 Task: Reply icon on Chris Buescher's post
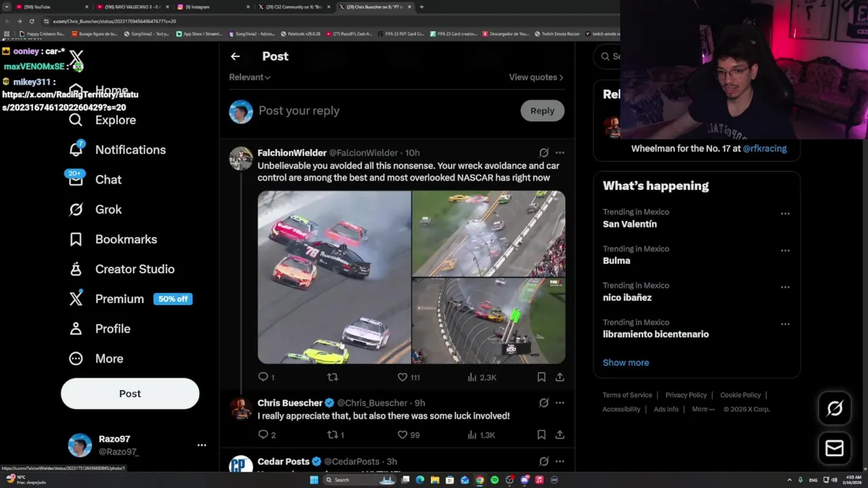pyautogui.click(x=263, y=434)
